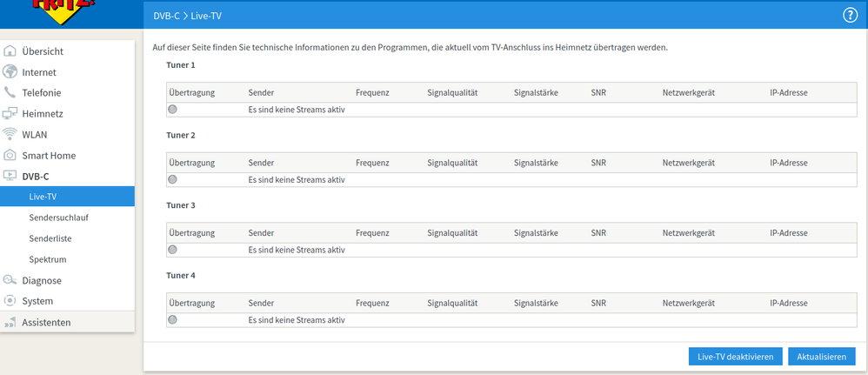Click the Heimnetz network icon
The image size is (868, 375).
pos(10,113)
